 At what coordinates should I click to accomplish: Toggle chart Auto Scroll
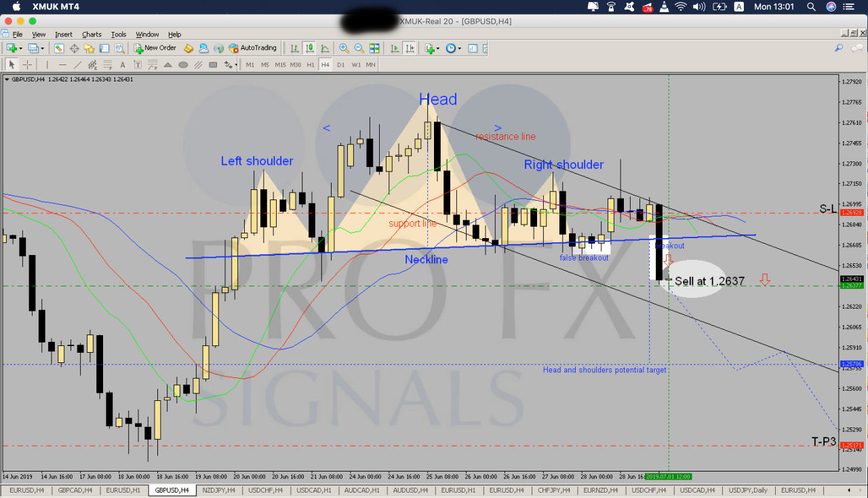click(395, 48)
